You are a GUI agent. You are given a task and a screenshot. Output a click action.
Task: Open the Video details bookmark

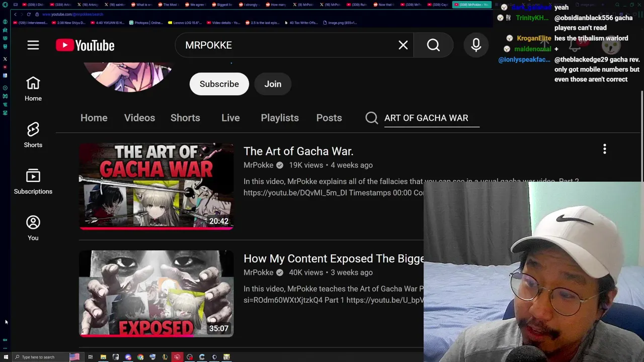(x=223, y=23)
